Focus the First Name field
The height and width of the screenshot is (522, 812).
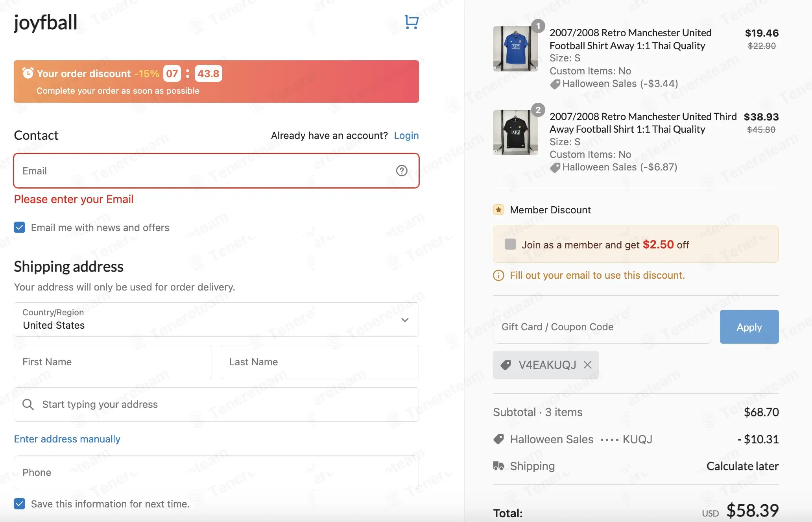(113, 362)
